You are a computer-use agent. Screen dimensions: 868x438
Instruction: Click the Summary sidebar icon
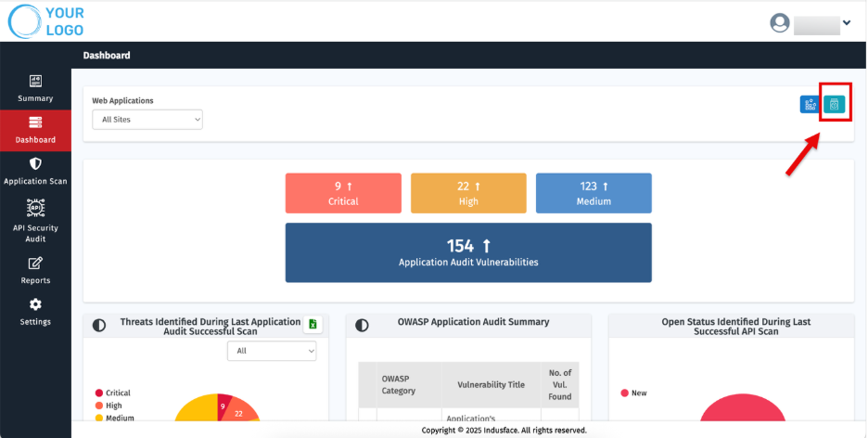(x=35, y=82)
